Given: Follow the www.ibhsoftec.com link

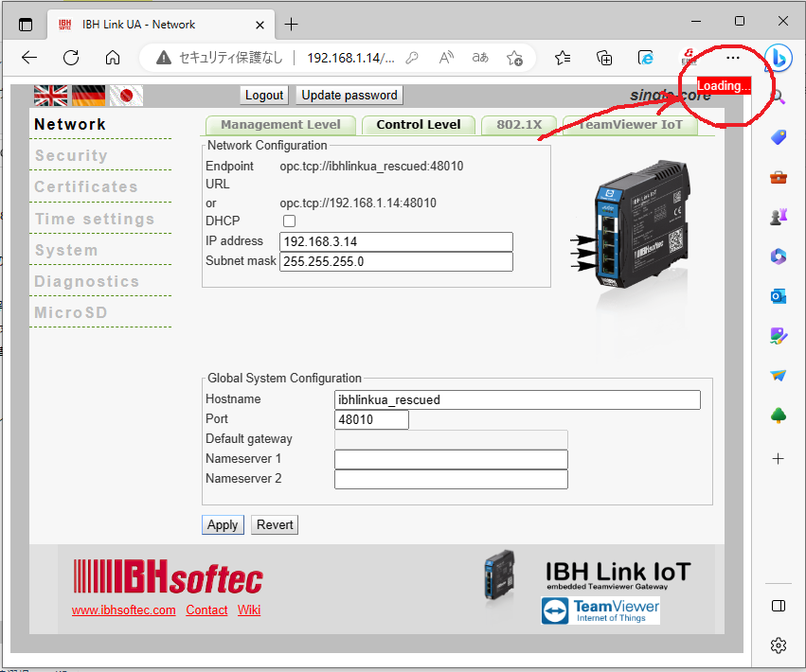Looking at the screenshot, I should click(123, 610).
